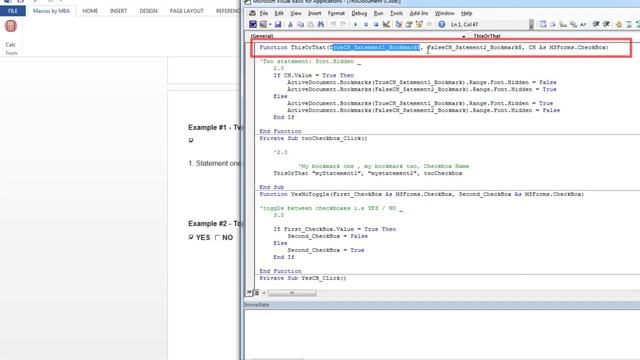Click the Undo arrow icon
The width and height of the screenshot is (640, 360).
333,24
